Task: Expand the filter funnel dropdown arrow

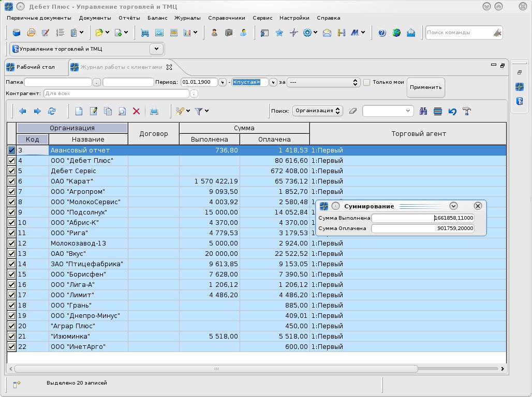Action: [206, 111]
